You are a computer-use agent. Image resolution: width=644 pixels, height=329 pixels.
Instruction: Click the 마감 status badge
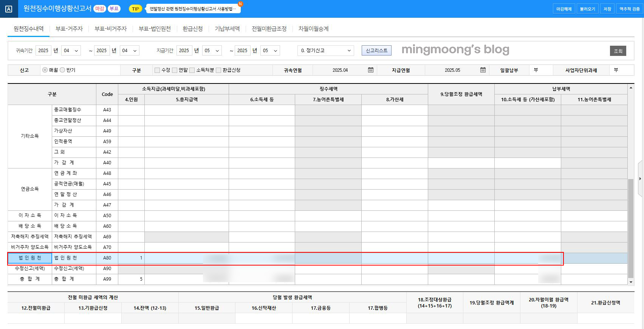tap(100, 9)
